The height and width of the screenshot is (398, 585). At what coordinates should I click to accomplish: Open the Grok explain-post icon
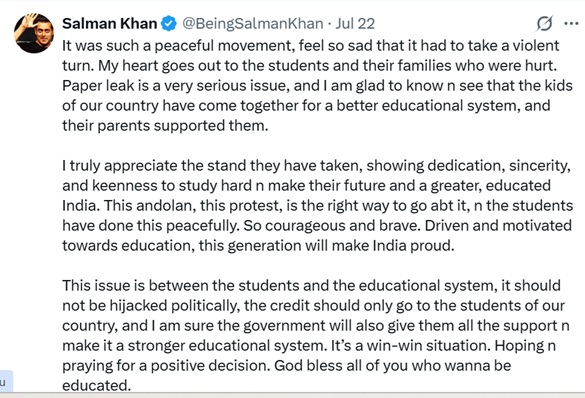tap(545, 23)
